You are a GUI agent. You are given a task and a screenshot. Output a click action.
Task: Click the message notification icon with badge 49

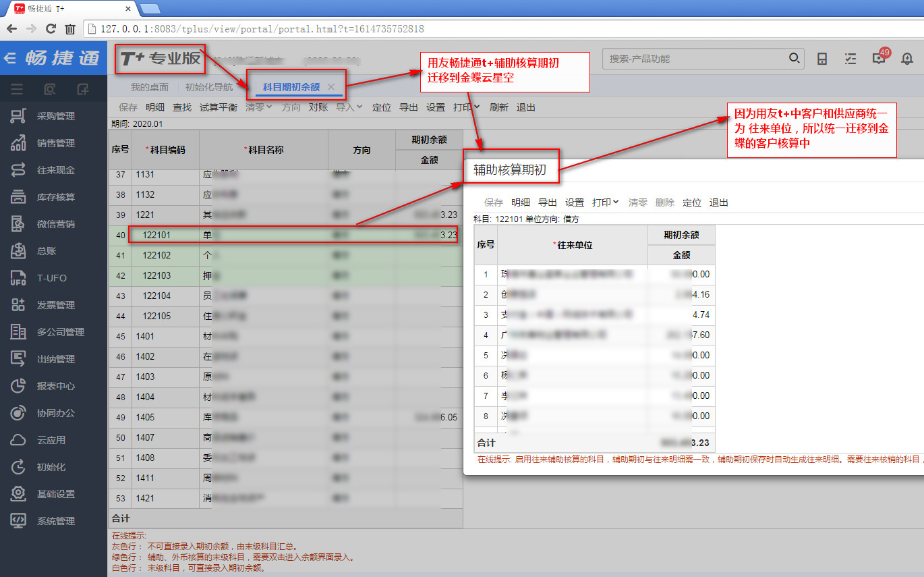point(879,59)
